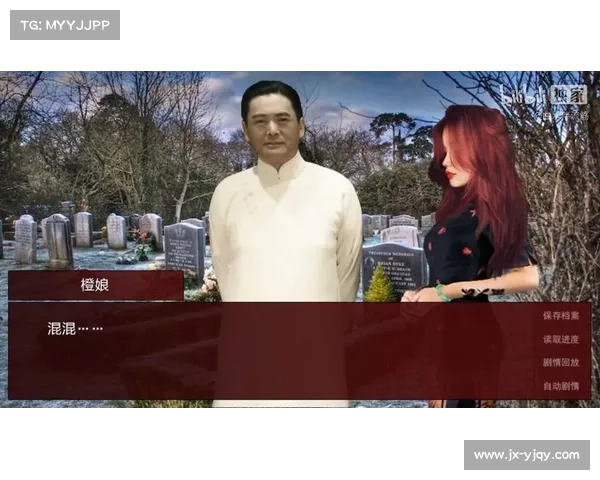Click the woman's green bracelet
The width and height of the screenshot is (600, 480).
pyautogui.click(x=442, y=292)
